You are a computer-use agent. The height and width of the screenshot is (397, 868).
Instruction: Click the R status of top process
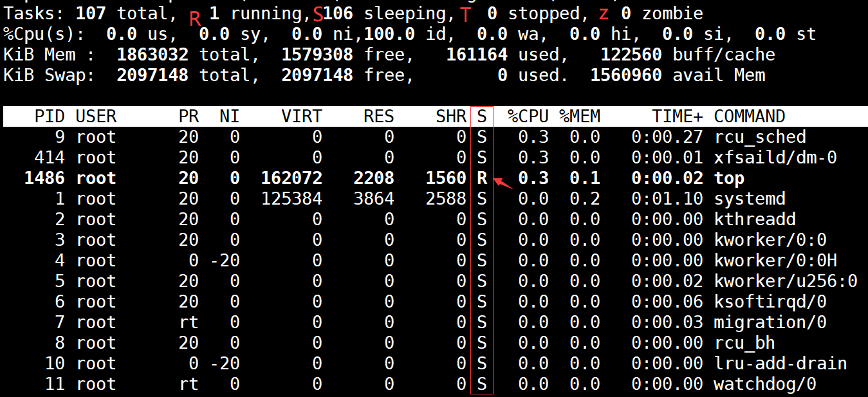tap(482, 178)
